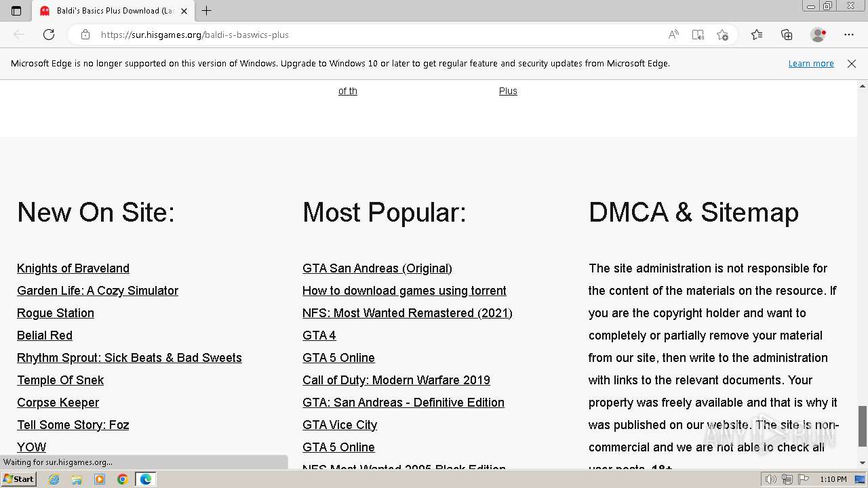Add this page to favorites star icon
The image size is (868, 488).
point(722,35)
